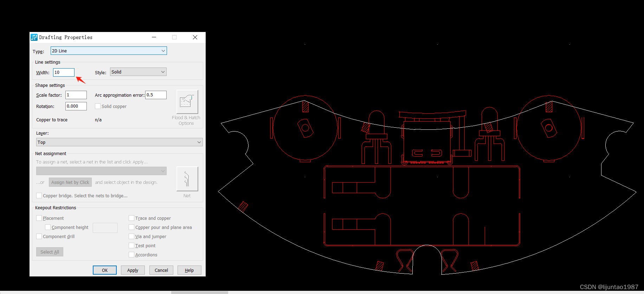Check the Trace and copper option
The height and width of the screenshot is (294, 644).
[x=131, y=218]
